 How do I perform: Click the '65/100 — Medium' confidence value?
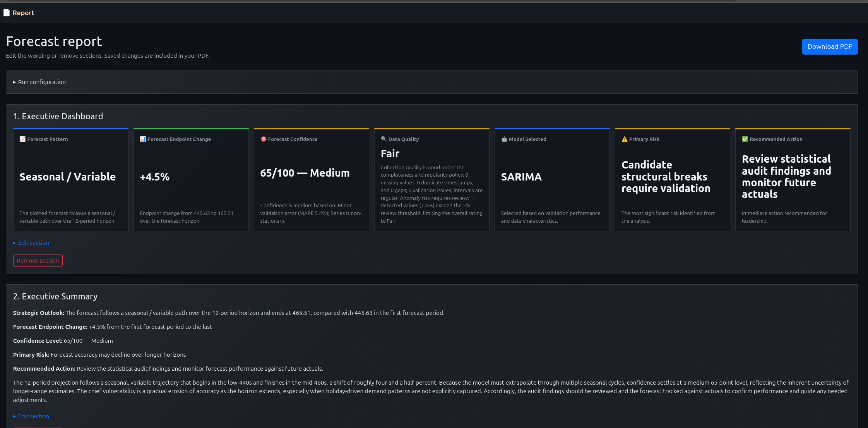305,173
